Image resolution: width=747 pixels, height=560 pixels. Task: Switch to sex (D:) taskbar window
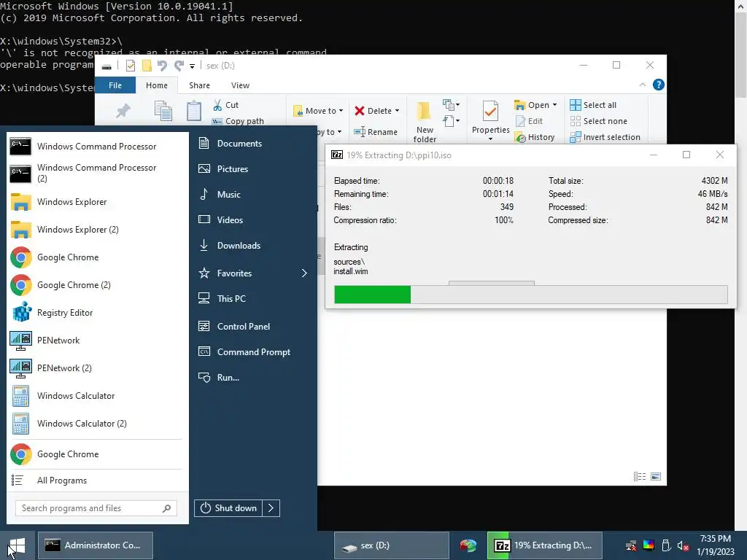click(392, 545)
